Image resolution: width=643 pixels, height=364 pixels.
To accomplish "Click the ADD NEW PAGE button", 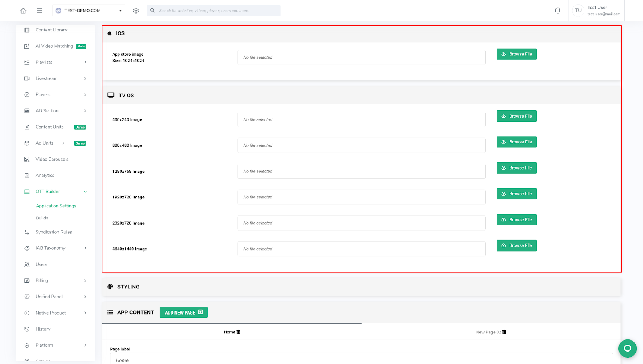I will pos(183,313).
